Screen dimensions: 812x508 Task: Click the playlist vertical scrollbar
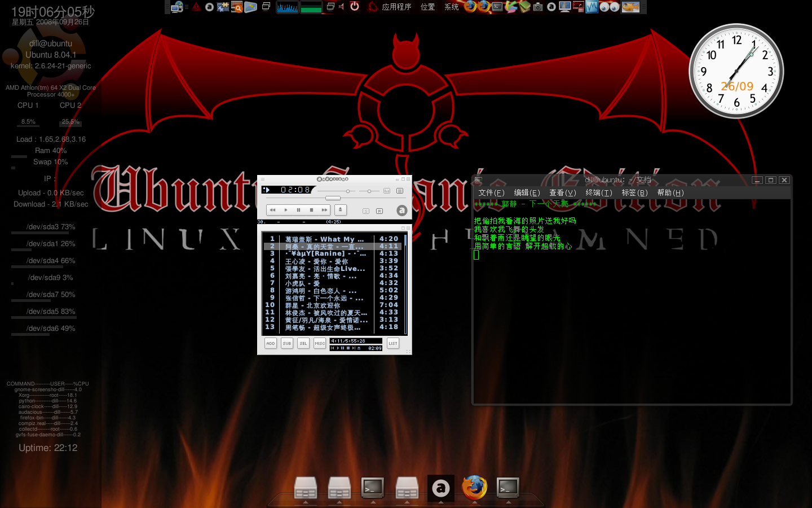(405, 283)
